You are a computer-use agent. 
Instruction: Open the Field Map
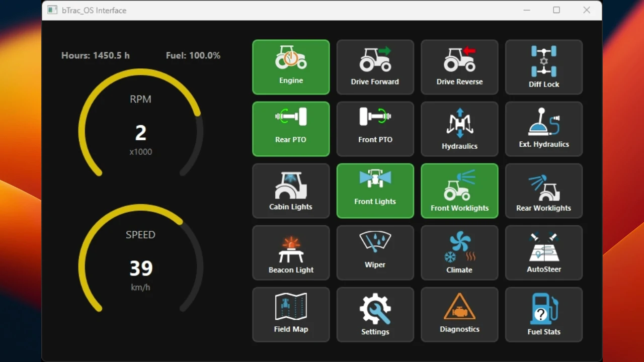291,314
